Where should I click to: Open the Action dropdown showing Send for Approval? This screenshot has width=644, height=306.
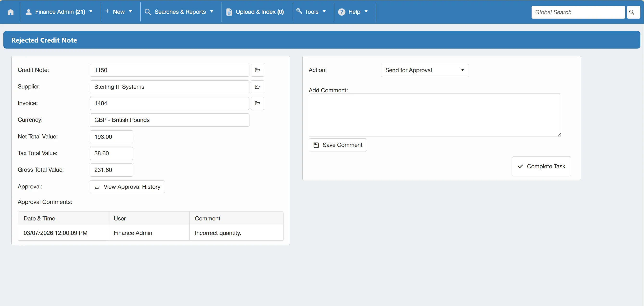pyautogui.click(x=425, y=70)
